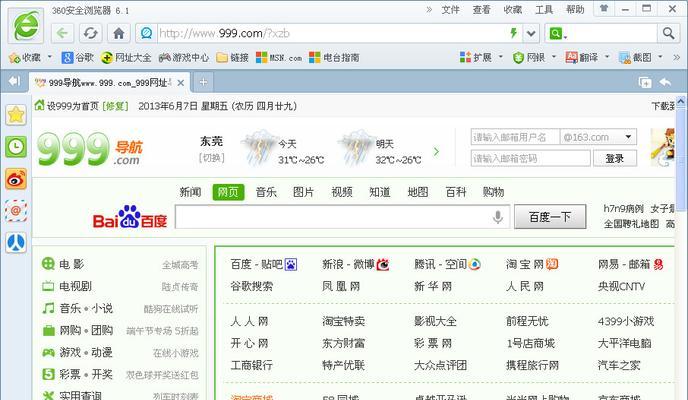Click the weather next arrow
The width and height of the screenshot is (688, 400).
coord(436,152)
